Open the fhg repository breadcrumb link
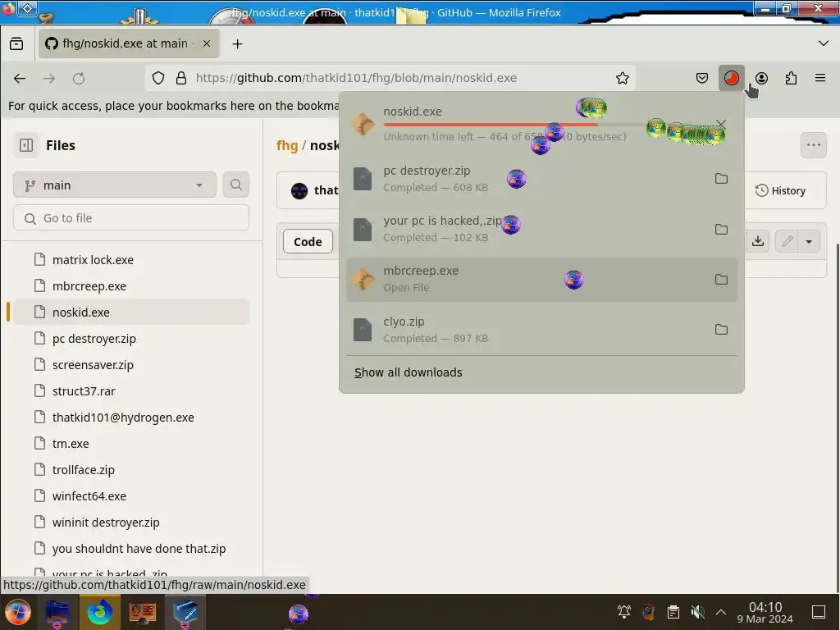This screenshot has height=630, width=840. 287,146
